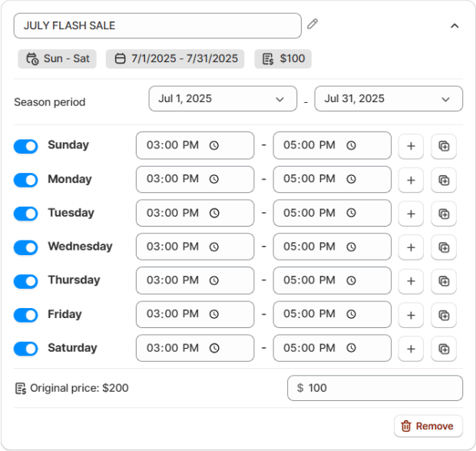Click the Friday start time field
This screenshot has width=476, height=451.
point(195,314)
